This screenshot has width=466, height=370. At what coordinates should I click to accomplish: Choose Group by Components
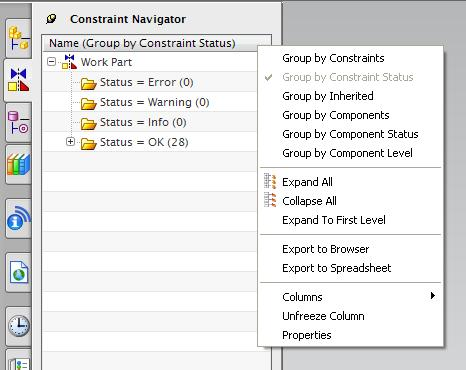tap(336, 115)
